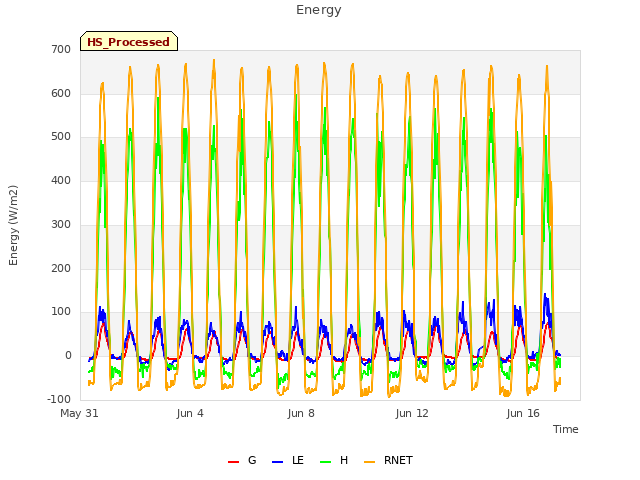Screen dimensions: 640x480
Task: Click the 200 y-axis tick label
Action: (61, 268)
